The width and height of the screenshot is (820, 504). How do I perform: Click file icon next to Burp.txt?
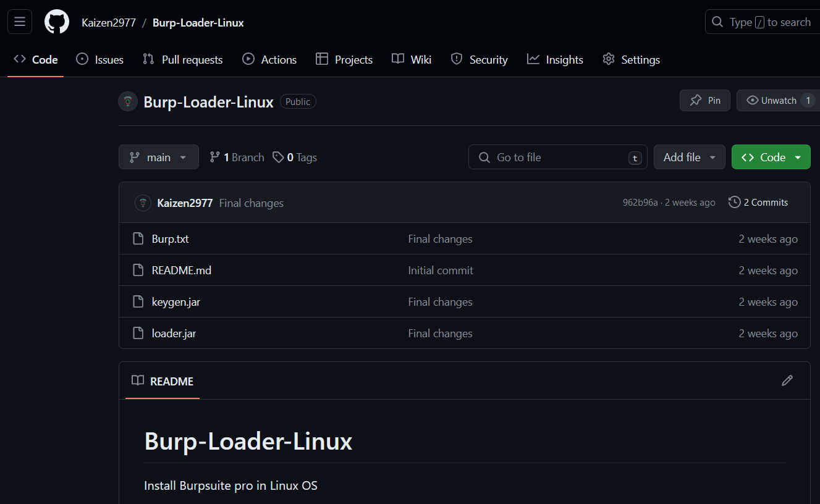(x=138, y=238)
